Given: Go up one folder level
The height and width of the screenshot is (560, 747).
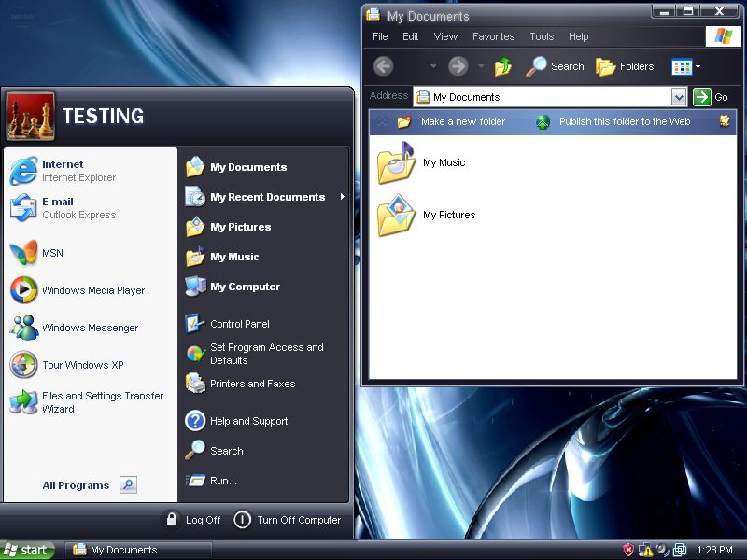Looking at the screenshot, I should (503, 66).
